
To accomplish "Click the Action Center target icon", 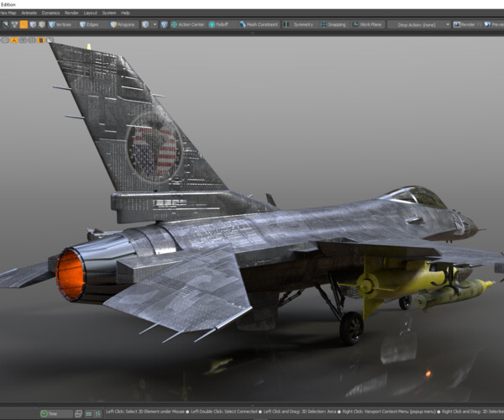I will pos(174,24).
